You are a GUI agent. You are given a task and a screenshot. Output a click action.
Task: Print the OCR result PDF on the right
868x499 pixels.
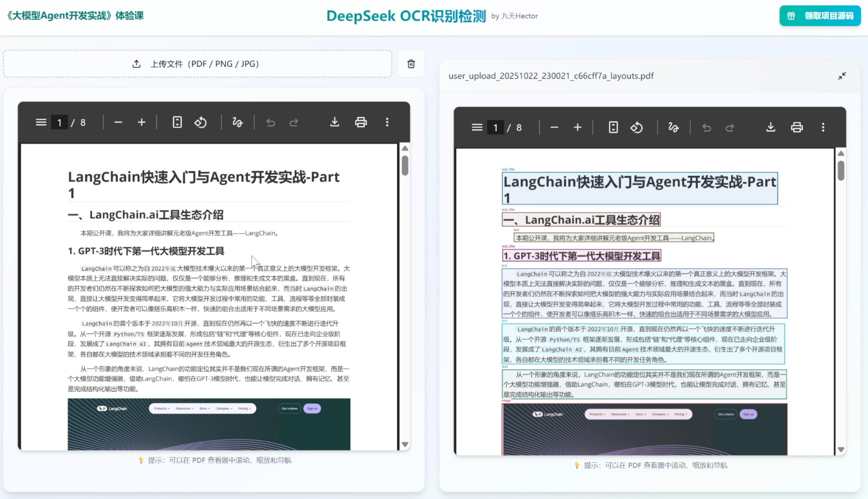click(x=797, y=127)
